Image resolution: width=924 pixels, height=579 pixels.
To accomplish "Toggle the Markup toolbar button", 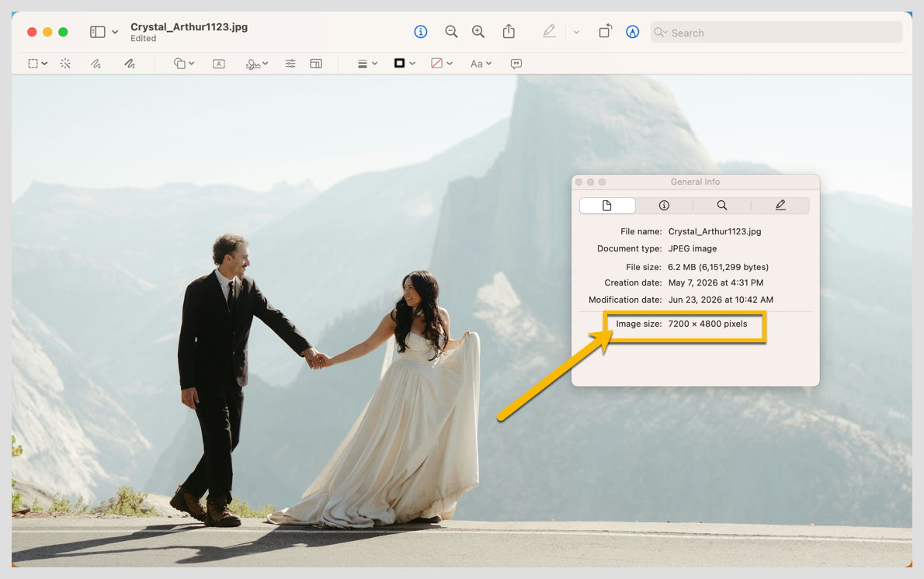I will tap(632, 32).
